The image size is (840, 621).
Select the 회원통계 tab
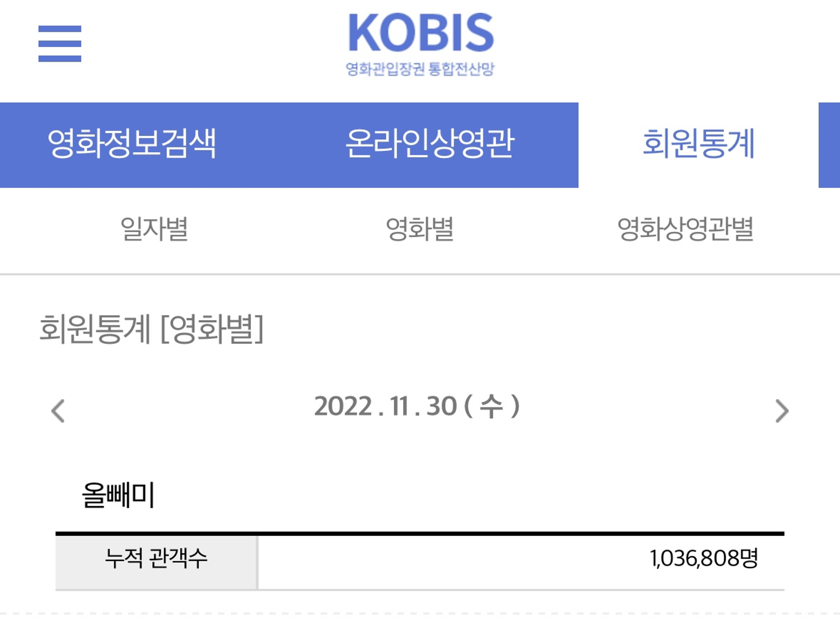(699, 145)
